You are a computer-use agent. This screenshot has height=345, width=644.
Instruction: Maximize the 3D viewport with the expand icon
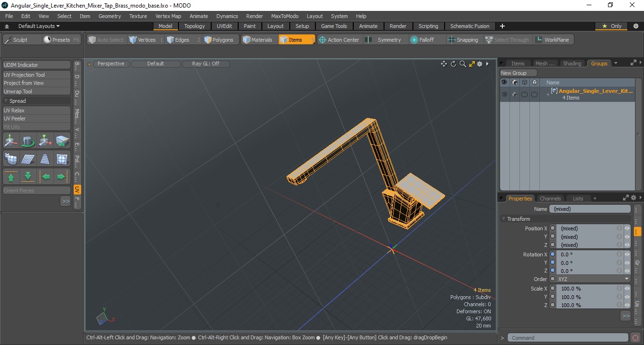[472, 64]
